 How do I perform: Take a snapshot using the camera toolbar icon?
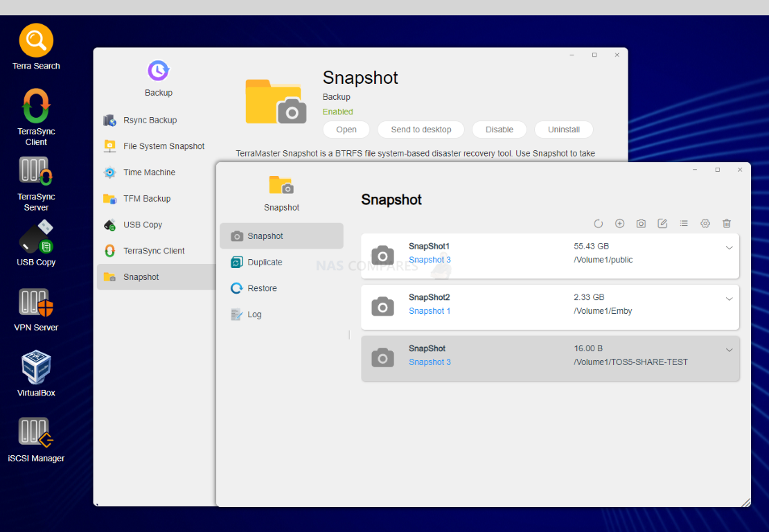(x=641, y=224)
